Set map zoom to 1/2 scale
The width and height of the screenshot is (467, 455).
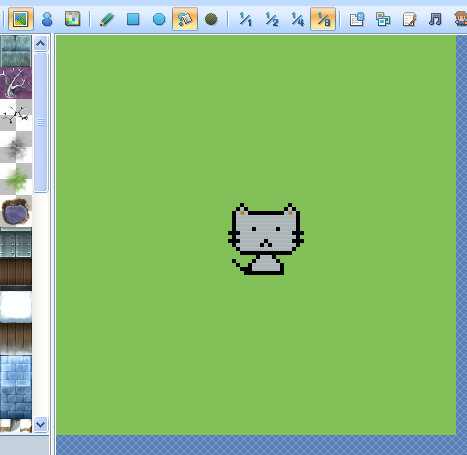pyautogui.click(x=272, y=19)
